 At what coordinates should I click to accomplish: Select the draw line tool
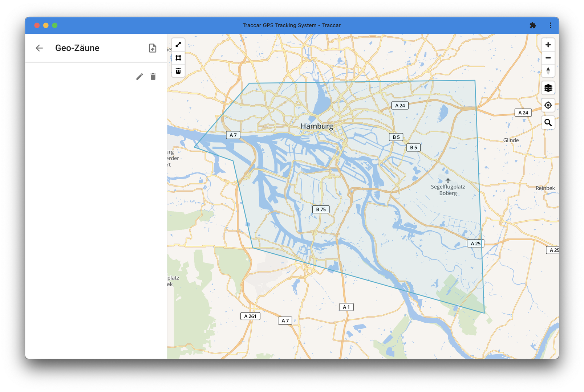point(178,45)
